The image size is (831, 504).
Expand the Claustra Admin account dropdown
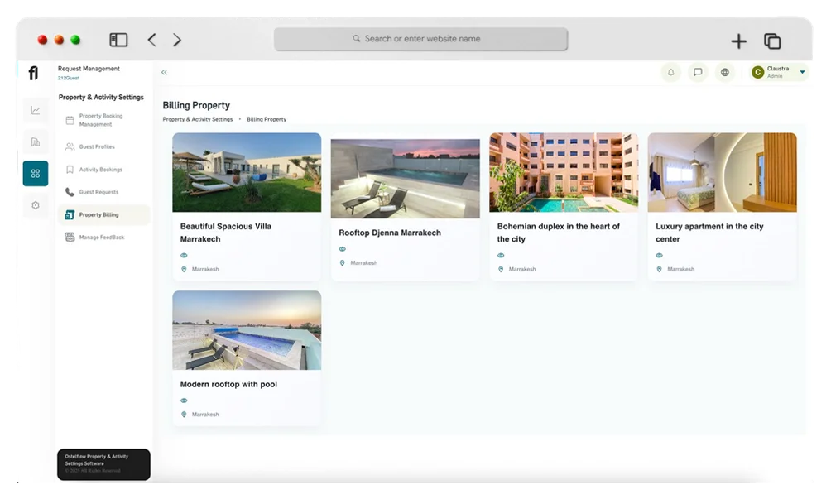coord(801,73)
